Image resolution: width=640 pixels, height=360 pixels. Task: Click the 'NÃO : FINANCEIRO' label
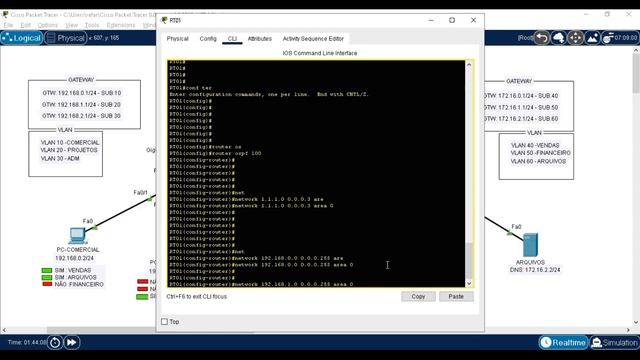[x=79, y=284]
